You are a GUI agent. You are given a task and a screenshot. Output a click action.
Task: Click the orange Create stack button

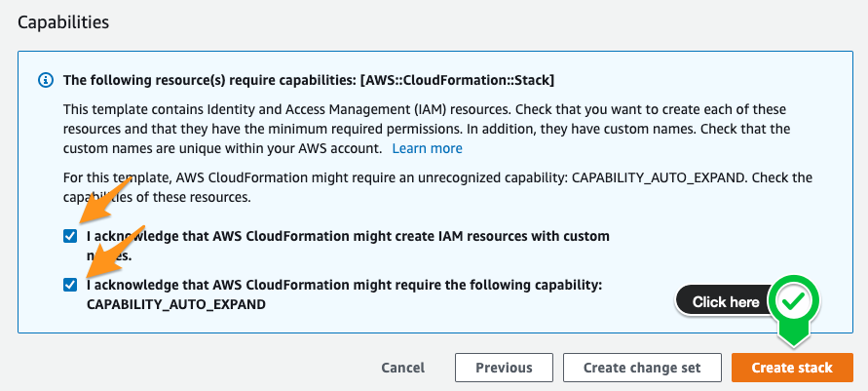[792, 368]
